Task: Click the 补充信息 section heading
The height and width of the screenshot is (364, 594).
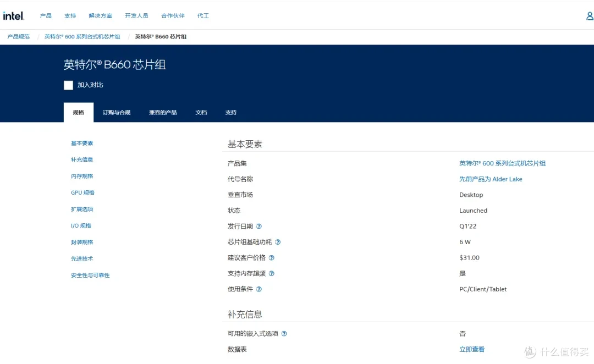Action: [x=245, y=314]
